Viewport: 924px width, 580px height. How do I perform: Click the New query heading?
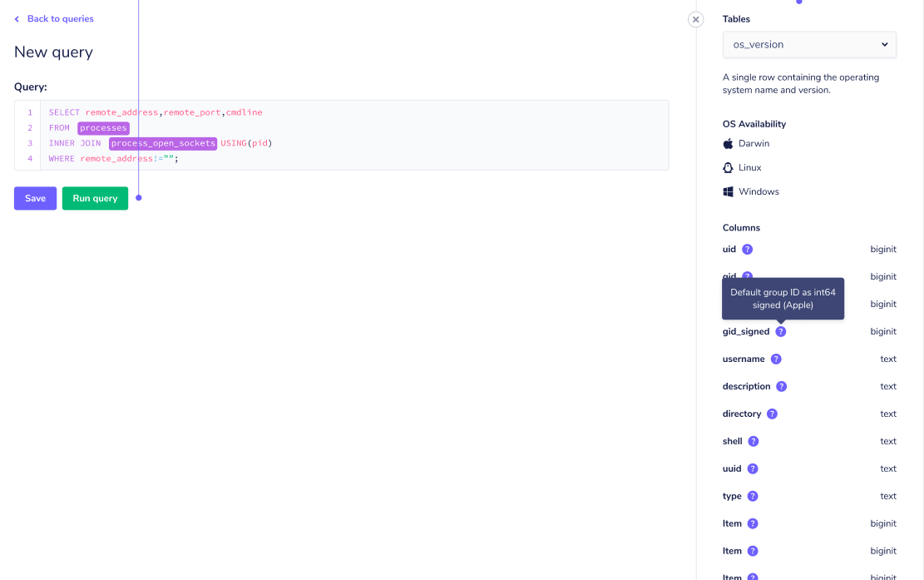pos(53,52)
